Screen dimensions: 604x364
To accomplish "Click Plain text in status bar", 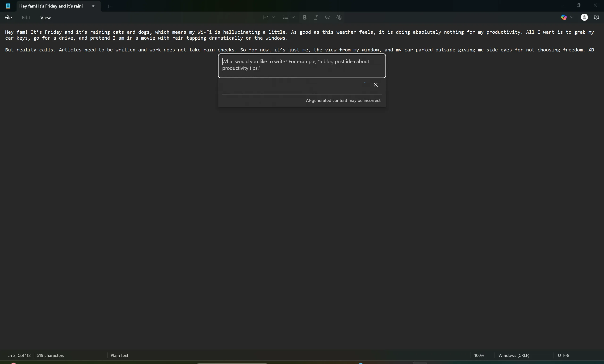I will pos(119,356).
